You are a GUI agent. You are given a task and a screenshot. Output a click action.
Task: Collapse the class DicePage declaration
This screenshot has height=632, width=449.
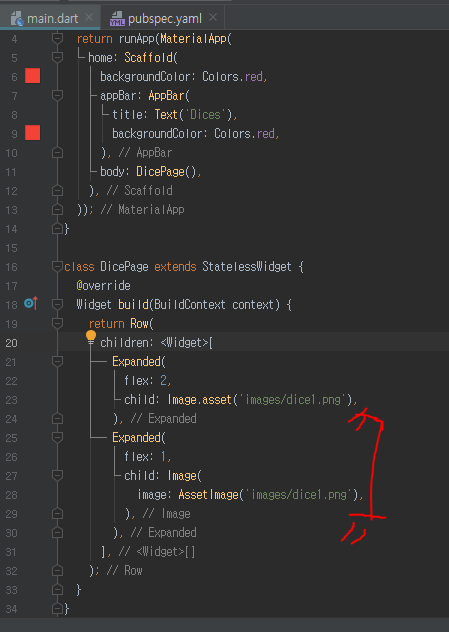pyautogui.click(x=58, y=266)
